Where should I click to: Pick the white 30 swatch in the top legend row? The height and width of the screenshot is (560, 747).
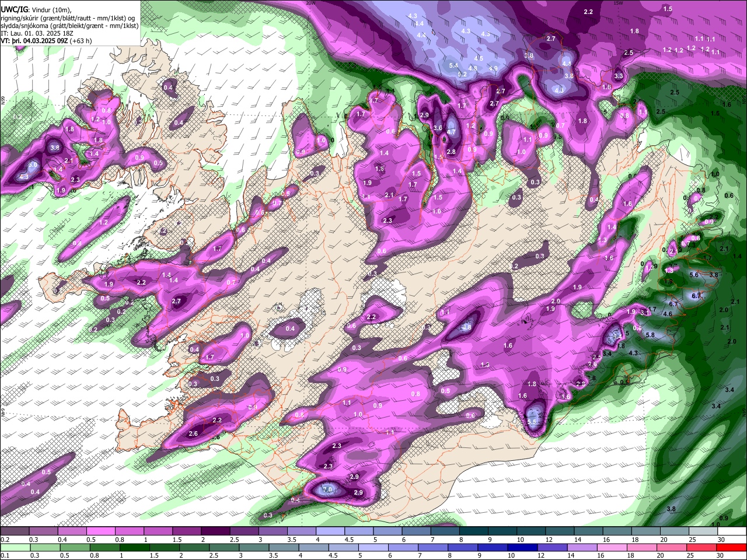(731, 531)
